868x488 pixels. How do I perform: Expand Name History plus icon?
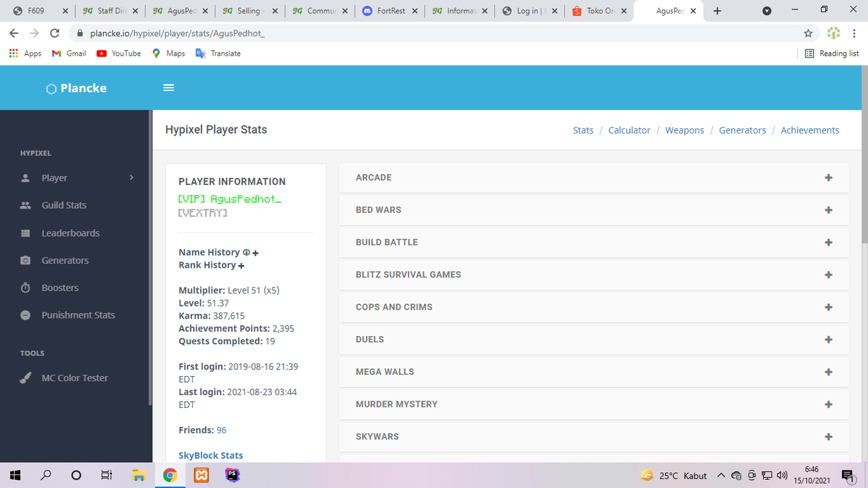click(x=256, y=253)
